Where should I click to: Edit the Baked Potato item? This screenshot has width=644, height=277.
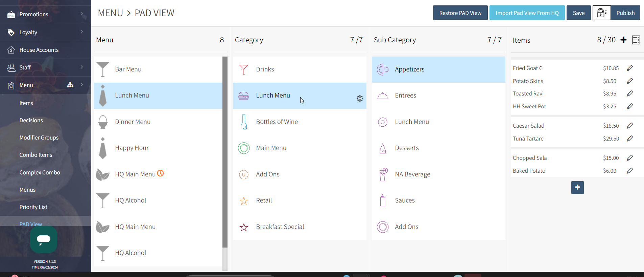[x=630, y=171]
